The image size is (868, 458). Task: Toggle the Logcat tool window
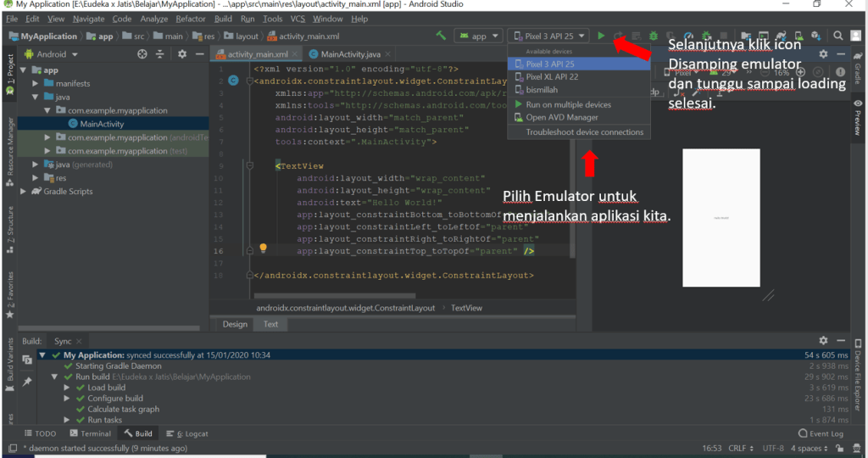pyautogui.click(x=191, y=433)
